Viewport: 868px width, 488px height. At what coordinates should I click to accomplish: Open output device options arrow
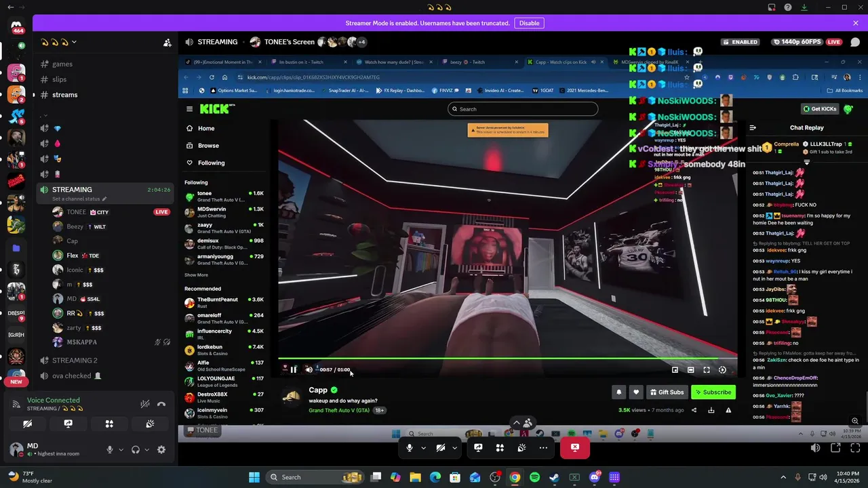coord(147,449)
